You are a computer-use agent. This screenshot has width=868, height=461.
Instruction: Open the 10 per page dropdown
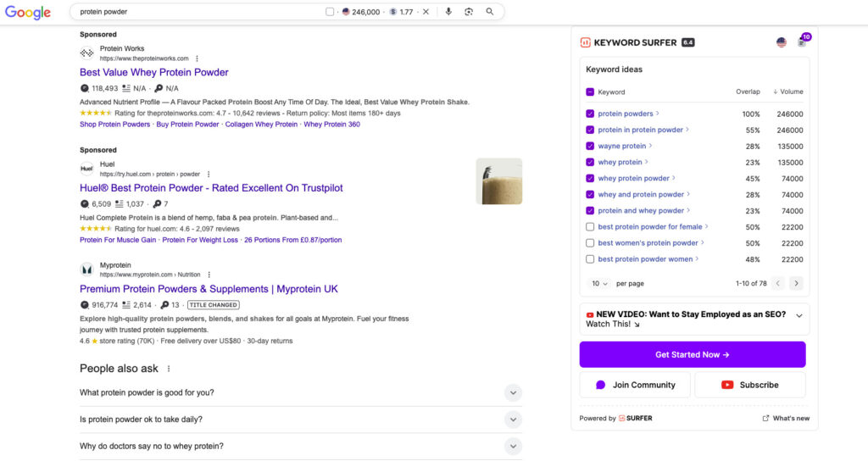click(599, 283)
